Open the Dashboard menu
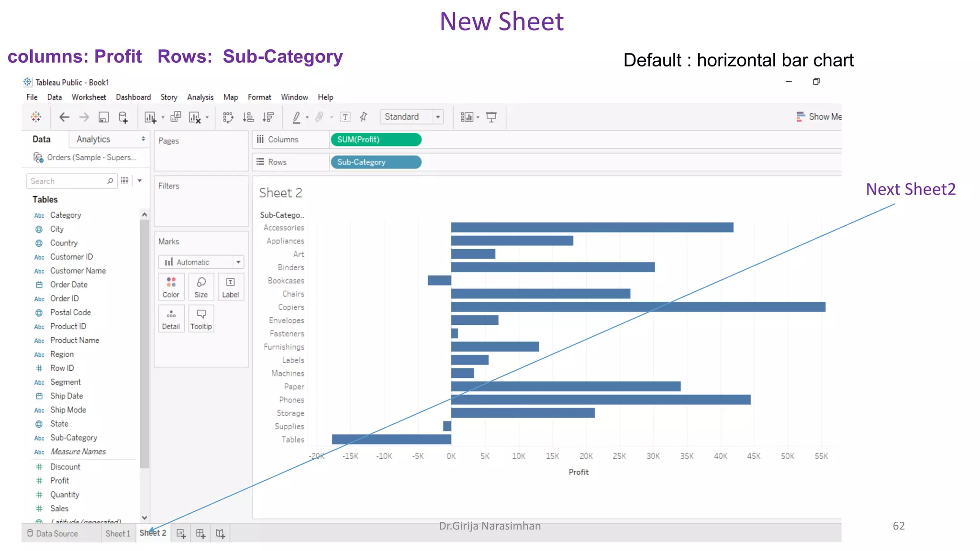 tap(134, 97)
